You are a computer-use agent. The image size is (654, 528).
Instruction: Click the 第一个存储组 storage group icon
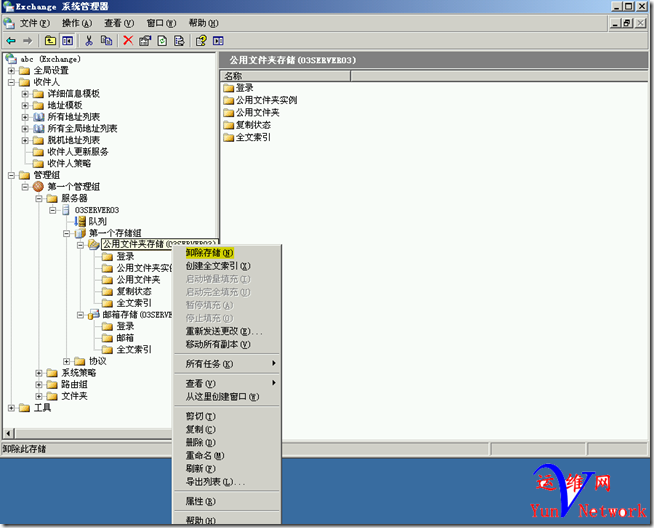click(80, 233)
